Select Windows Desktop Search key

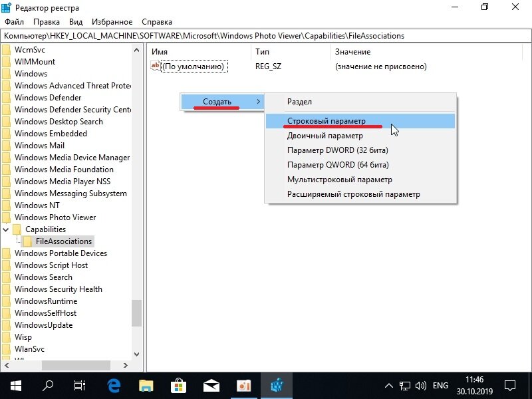click(59, 122)
